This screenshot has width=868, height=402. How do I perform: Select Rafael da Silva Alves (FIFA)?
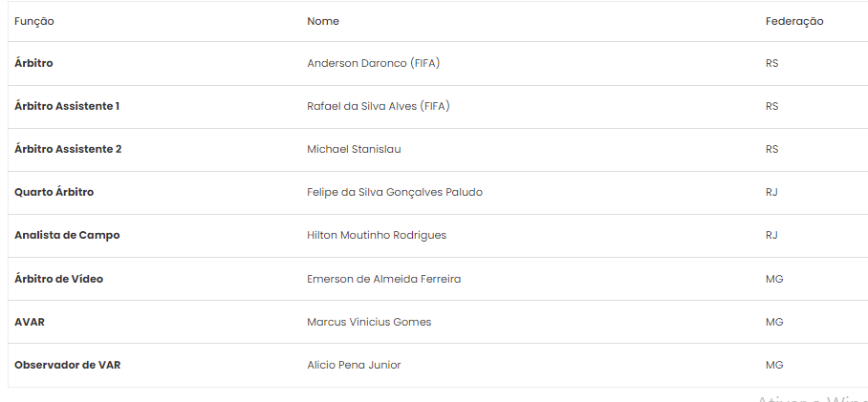tap(379, 106)
